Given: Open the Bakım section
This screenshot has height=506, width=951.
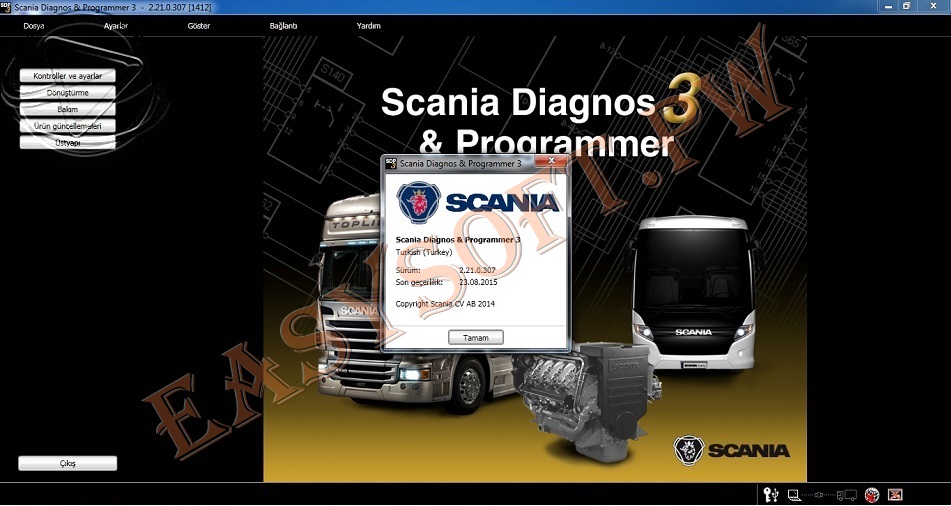Looking at the screenshot, I should click(67, 109).
